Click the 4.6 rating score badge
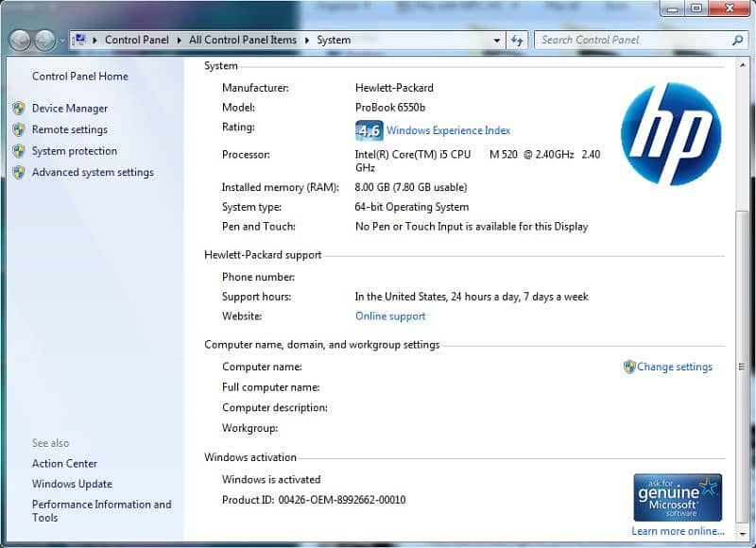Screen dimensions: 756x548 368,130
